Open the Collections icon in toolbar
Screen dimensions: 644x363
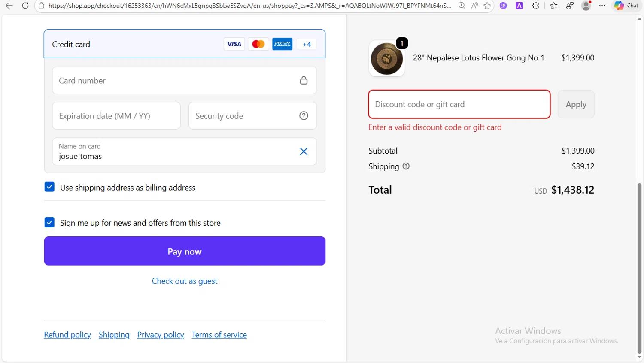pos(570,6)
